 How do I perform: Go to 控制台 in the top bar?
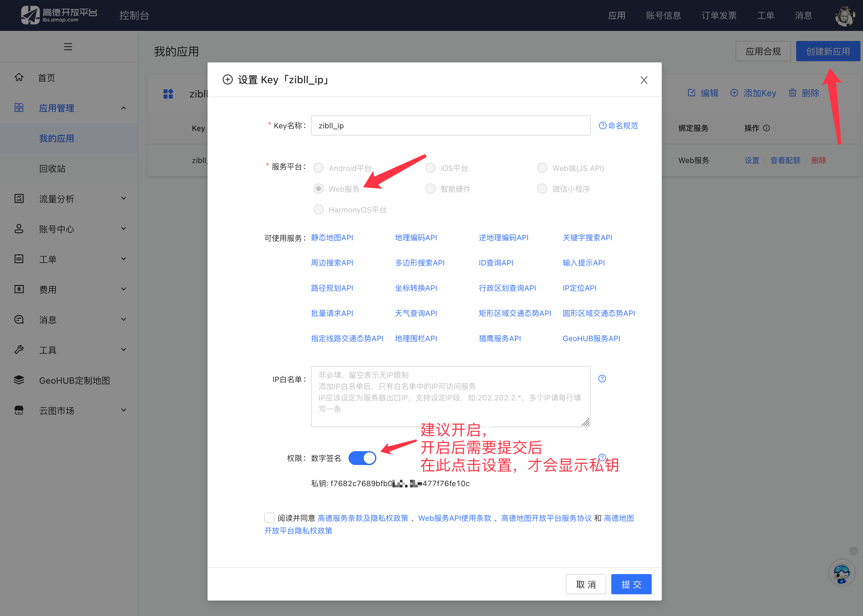[x=134, y=15]
